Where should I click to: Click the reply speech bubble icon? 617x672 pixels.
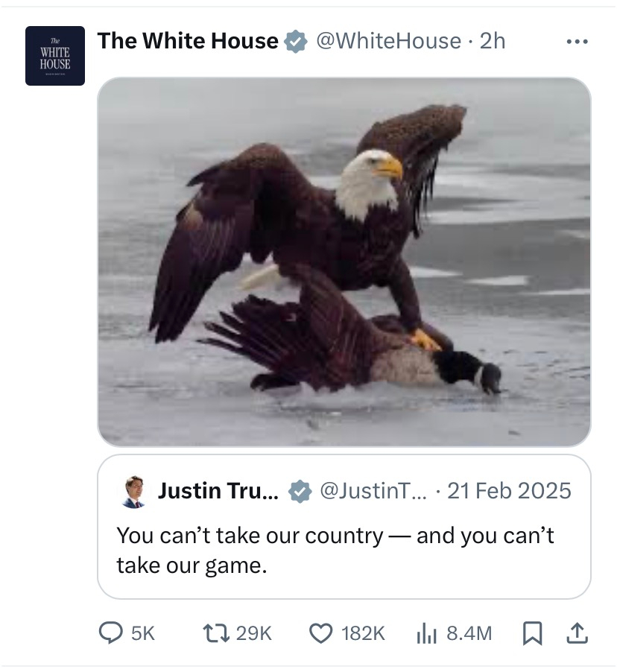click(x=111, y=633)
